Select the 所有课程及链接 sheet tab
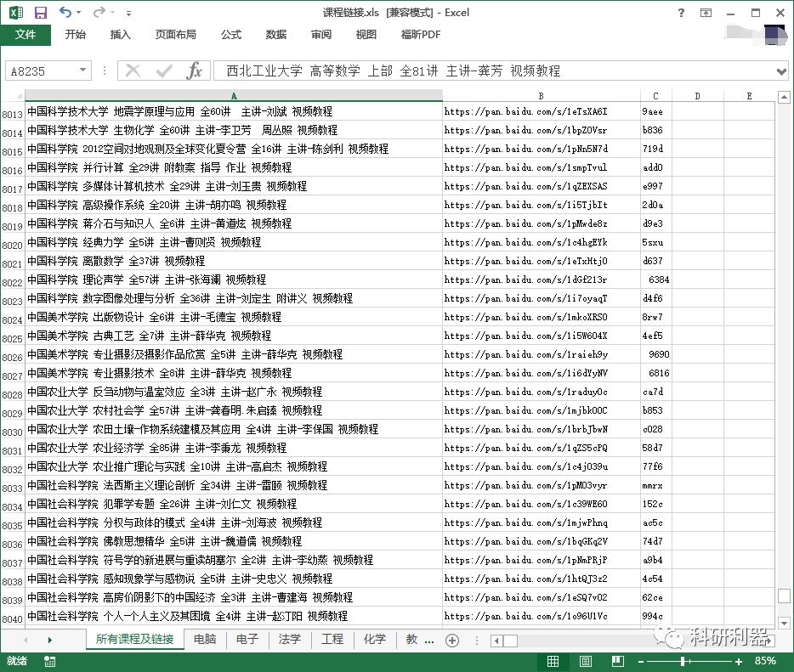 (134, 639)
